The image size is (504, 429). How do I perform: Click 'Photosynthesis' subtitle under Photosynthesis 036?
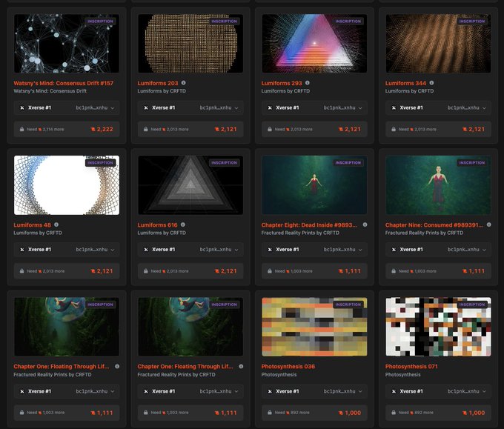tap(279, 374)
